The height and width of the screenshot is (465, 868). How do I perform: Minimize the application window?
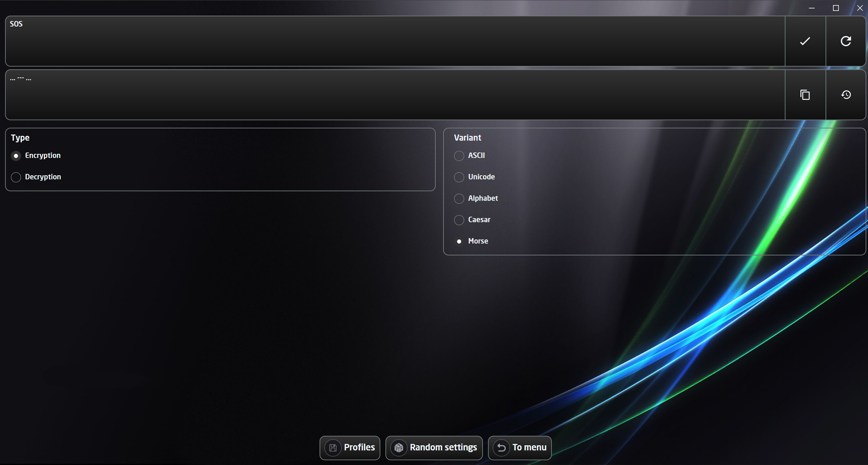[x=812, y=8]
